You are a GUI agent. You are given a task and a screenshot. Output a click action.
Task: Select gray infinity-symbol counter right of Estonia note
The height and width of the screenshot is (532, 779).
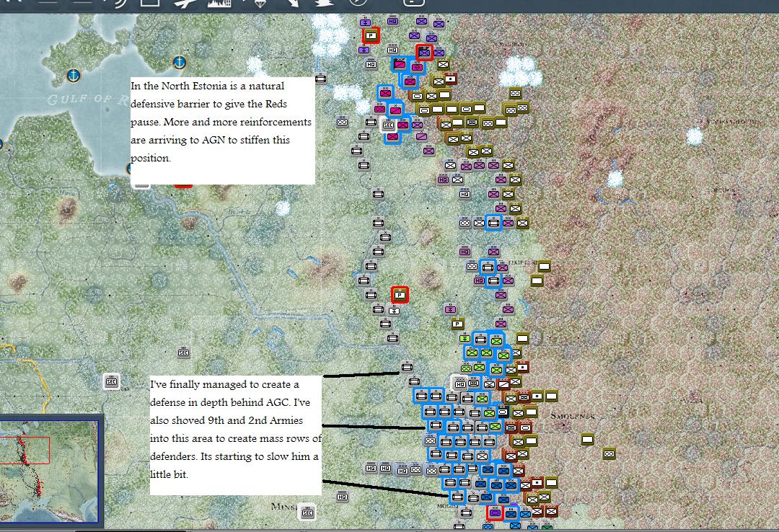pyautogui.click(x=342, y=121)
